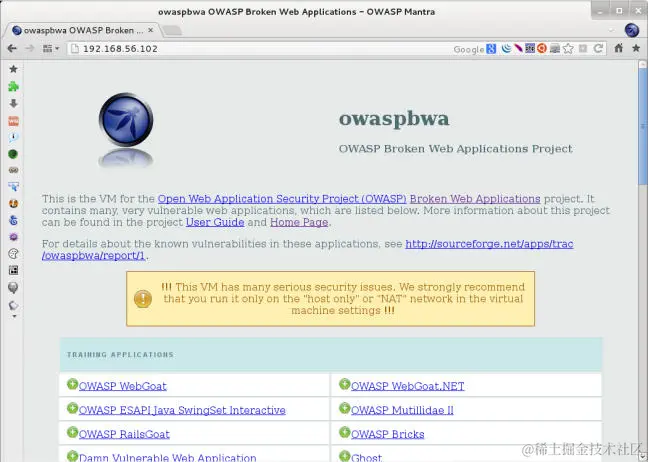Click the PHP icon in the address bar
648x462 pixels.
pyautogui.click(x=530, y=48)
